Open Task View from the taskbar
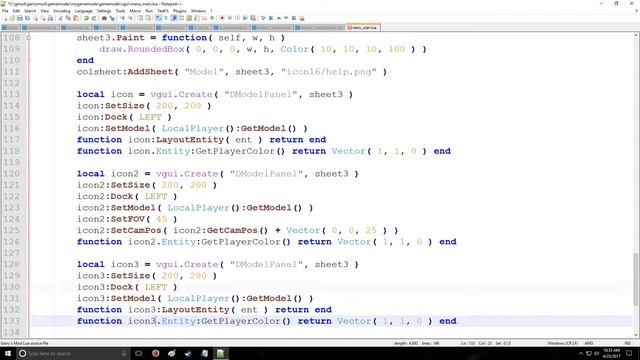 [x=138, y=353]
